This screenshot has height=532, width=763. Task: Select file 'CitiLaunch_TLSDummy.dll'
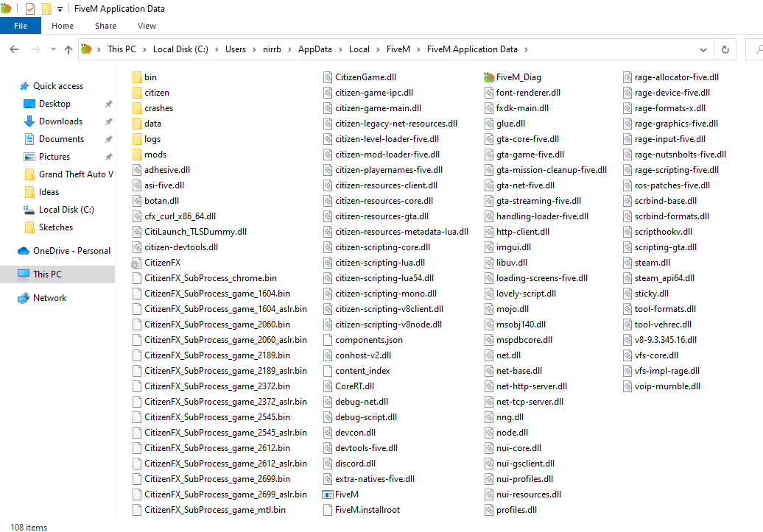[196, 232]
